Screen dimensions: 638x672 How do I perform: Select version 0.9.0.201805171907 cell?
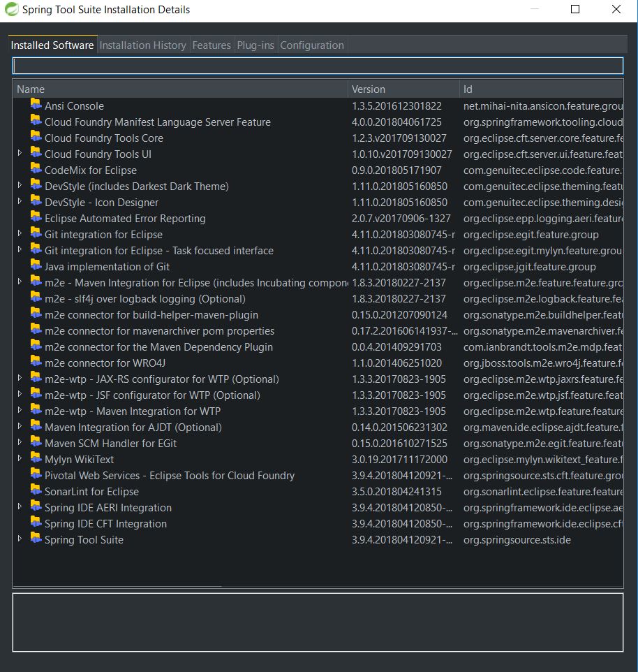pyautogui.click(x=396, y=170)
